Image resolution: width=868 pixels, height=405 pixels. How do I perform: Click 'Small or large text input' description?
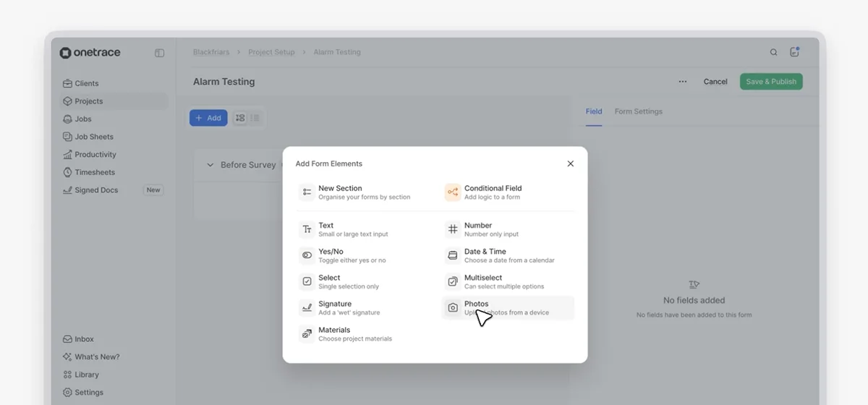click(x=354, y=234)
